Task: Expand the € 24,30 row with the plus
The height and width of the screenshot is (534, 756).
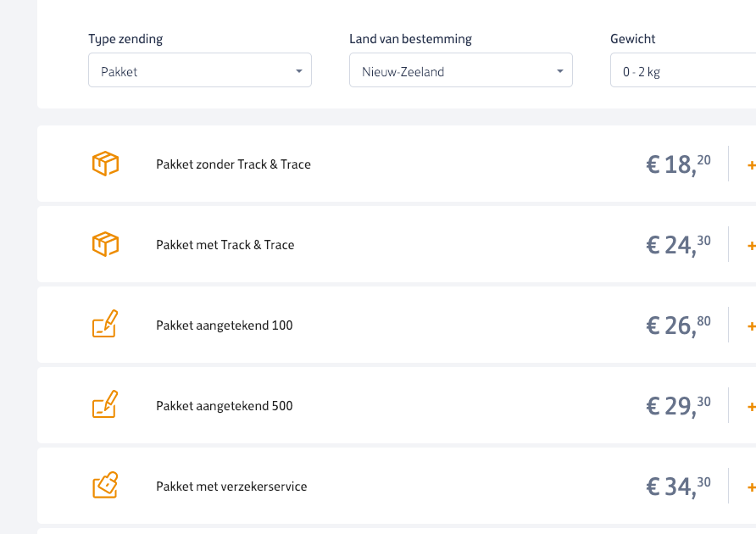Action: pyautogui.click(x=750, y=246)
